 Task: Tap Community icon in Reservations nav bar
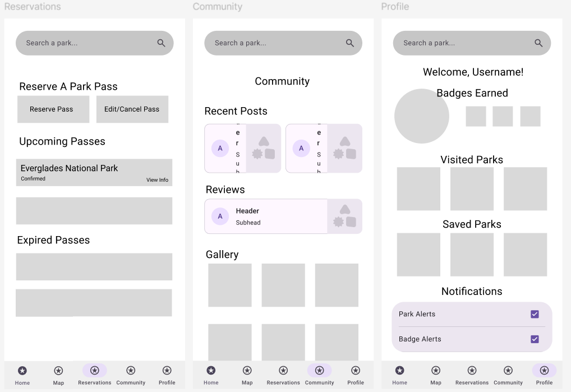[x=131, y=371]
